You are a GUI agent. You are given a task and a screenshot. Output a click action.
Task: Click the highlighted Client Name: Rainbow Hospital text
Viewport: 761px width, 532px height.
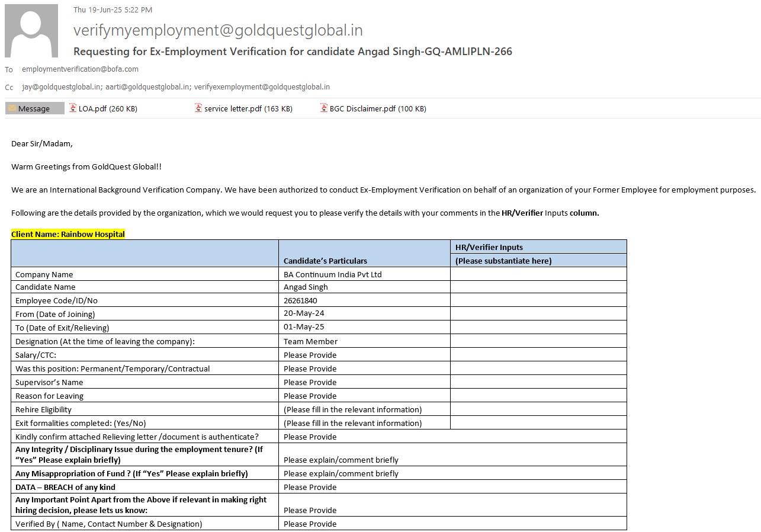coord(68,234)
